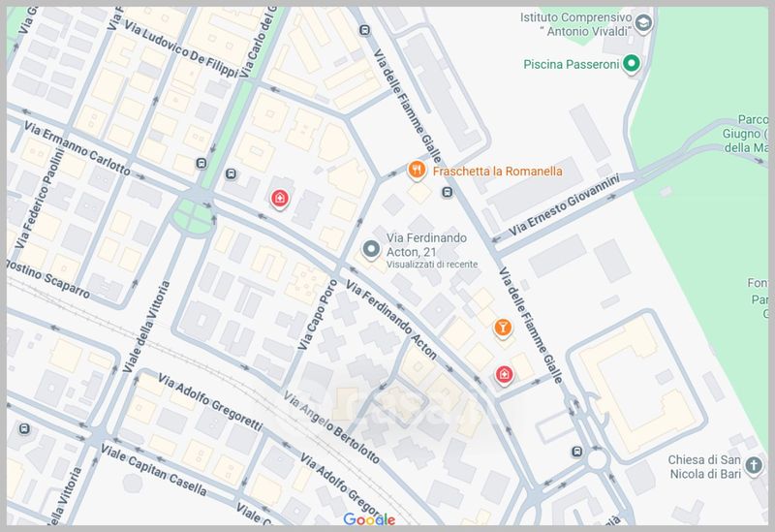Click the Fraschetta la Romanella text label
Screen dimensions: 775x532
click(498, 172)
